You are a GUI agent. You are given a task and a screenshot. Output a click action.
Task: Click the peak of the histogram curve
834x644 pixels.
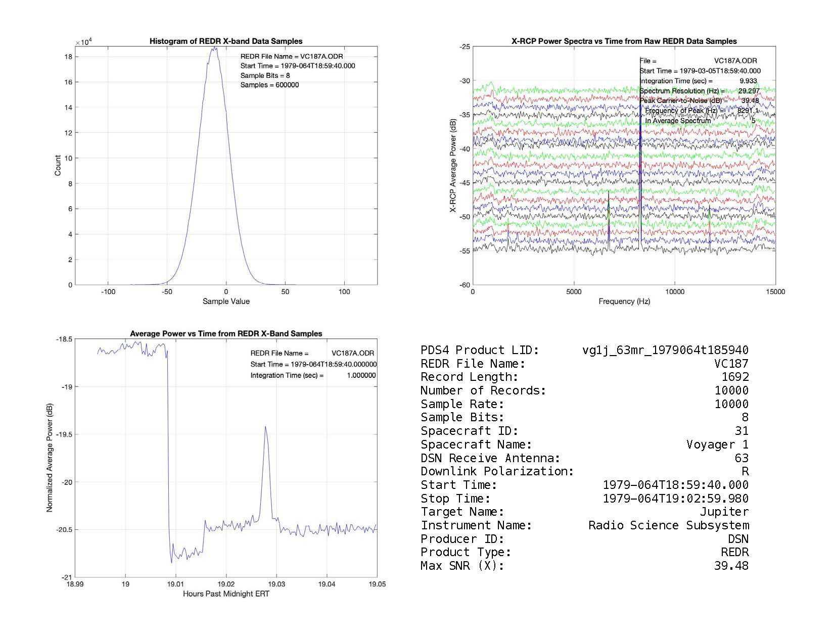coord(215,48)
